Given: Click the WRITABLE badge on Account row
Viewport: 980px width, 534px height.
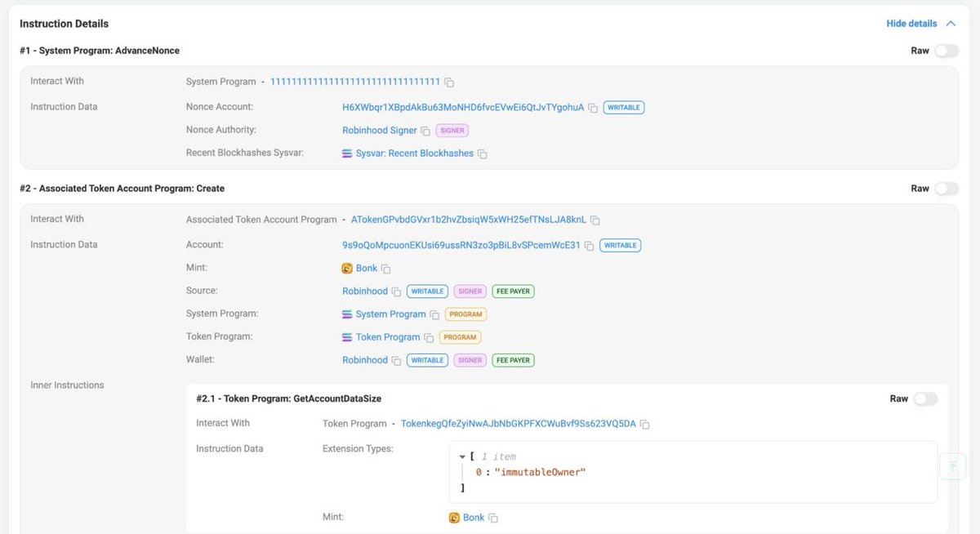Looking at the screenshot, I should pos(620,245).
